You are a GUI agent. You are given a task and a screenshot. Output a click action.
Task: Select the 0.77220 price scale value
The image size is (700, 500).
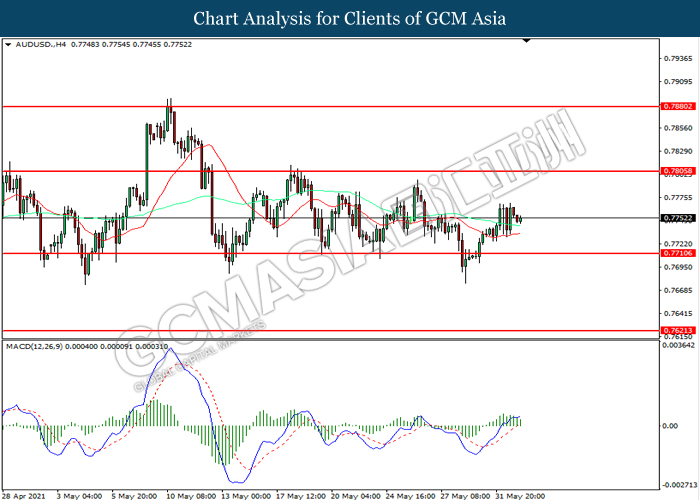pos(679,244)
